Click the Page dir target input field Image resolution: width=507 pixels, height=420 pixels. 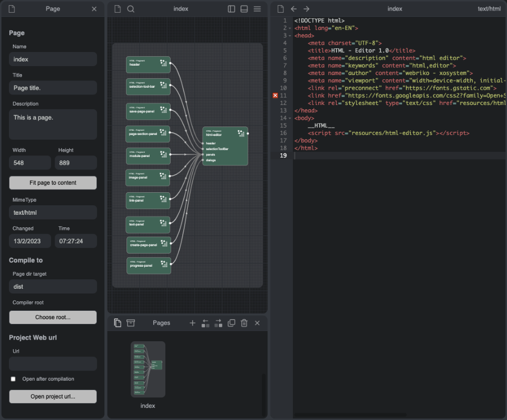(x=53, y=287)
